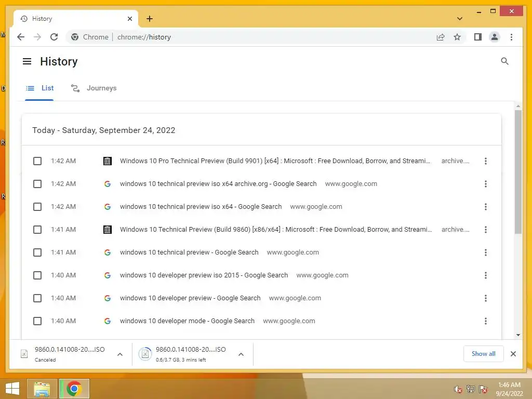Open Windows 10 Pro Technical Preview Build 9901 link
Viewport: 532px width, 399px height.
tap(275, 161)
